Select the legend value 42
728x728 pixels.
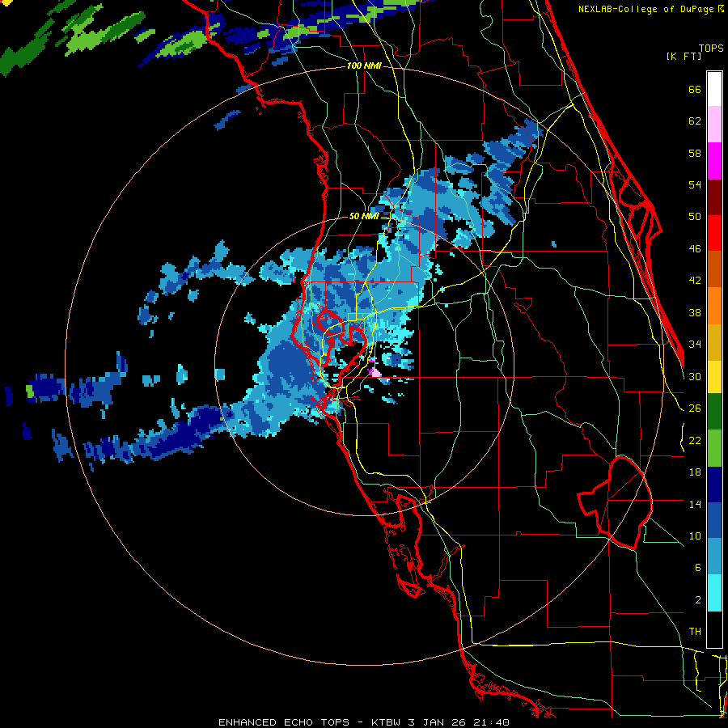click(x=695, y=281)
